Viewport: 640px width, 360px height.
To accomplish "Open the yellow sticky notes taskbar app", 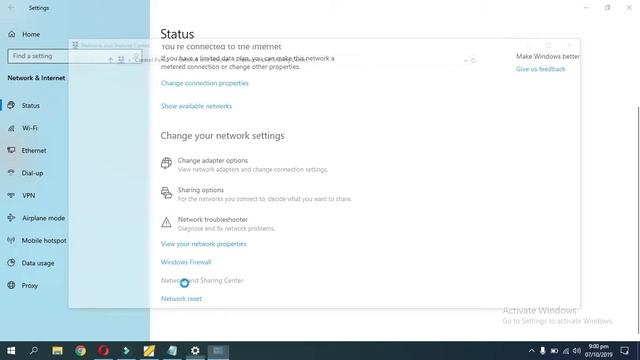I will click(x=149, y=351).
